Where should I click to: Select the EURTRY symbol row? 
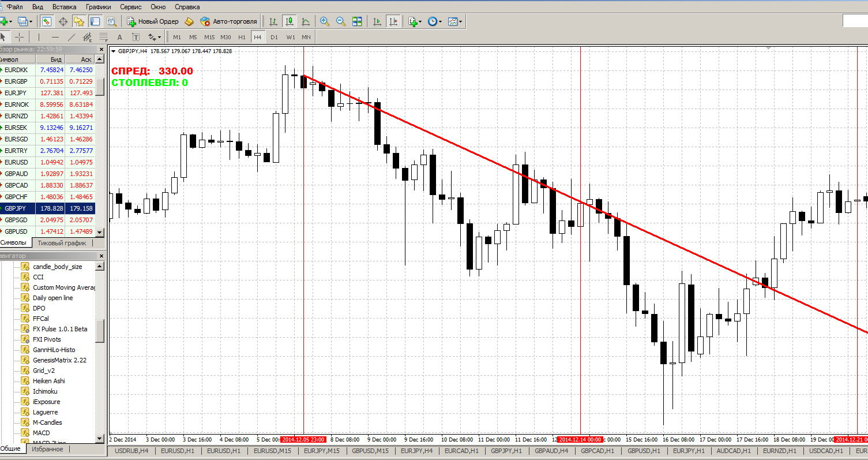click(47, 151)
